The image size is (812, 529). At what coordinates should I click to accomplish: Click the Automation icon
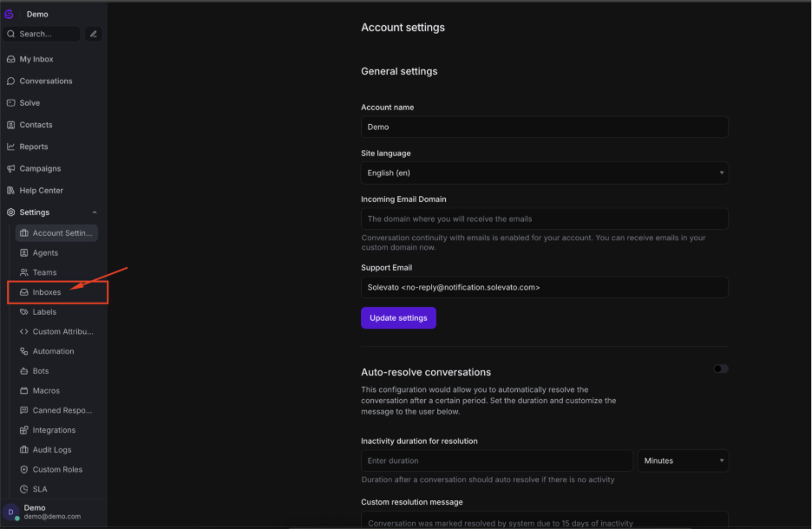(23, 351)
